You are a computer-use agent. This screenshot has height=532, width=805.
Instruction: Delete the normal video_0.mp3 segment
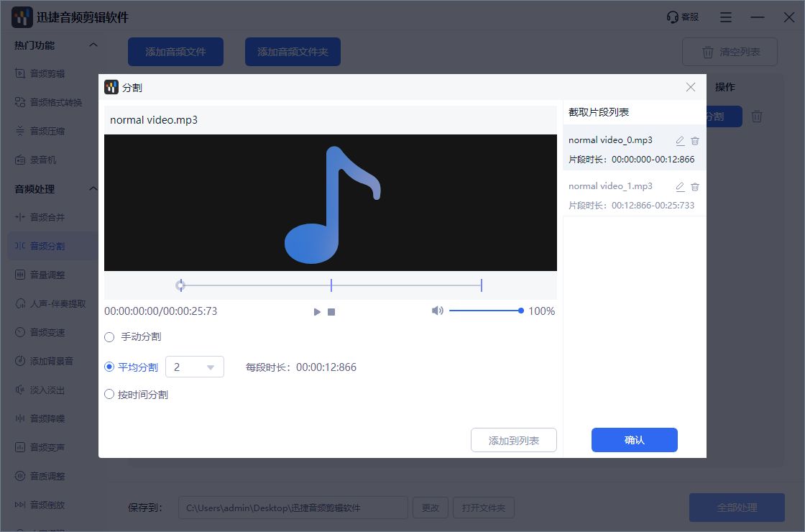(694, 141)
